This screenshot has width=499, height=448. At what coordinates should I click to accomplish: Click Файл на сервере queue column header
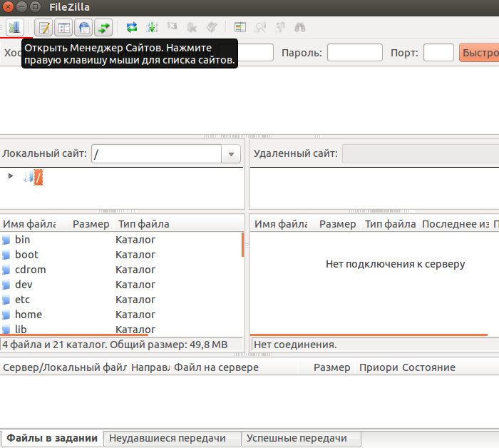235,367
